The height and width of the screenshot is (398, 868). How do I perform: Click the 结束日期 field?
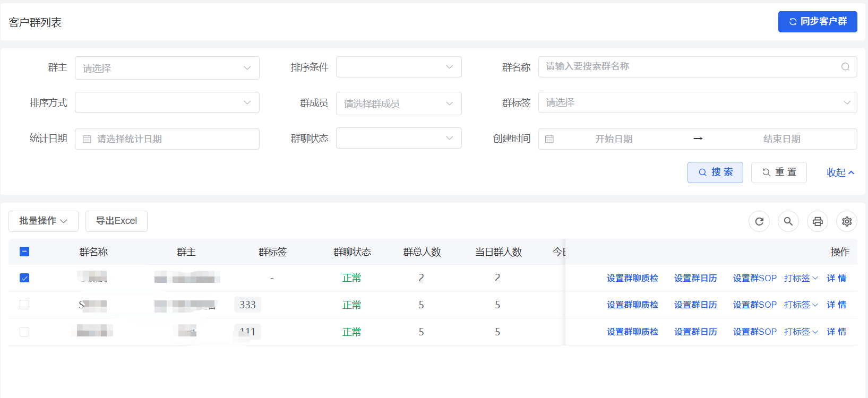(x=781, y=139)
